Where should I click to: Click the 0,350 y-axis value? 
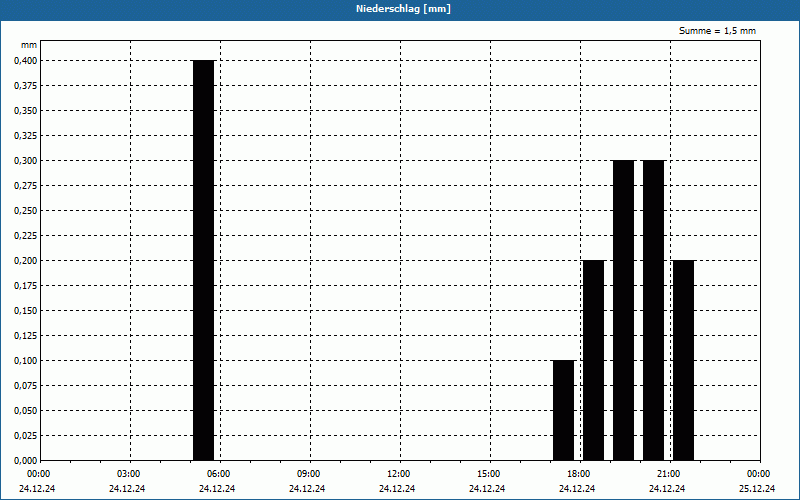coord(26,111)
